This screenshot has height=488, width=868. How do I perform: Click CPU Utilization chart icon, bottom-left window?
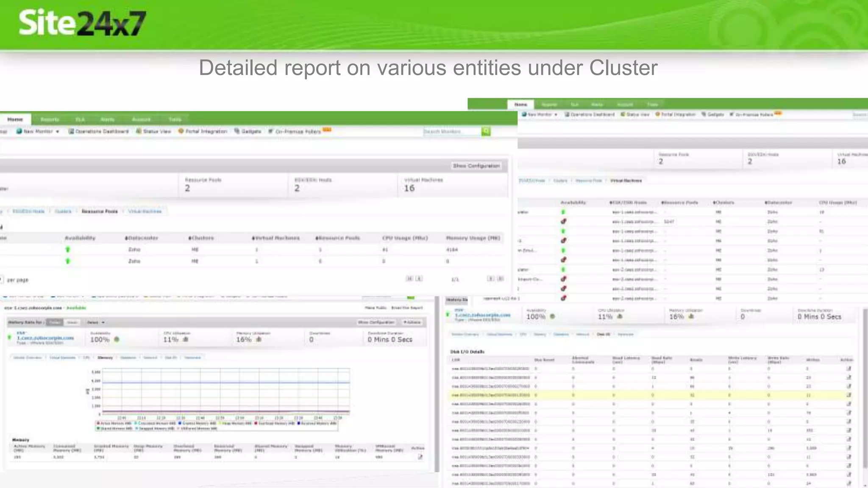click(x=185, y=339)
